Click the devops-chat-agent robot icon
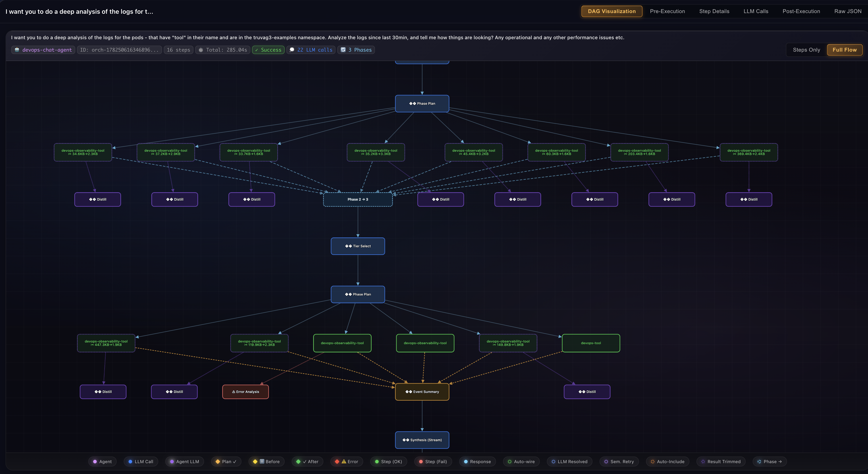The image size is (868, 474). pos(17,50)
